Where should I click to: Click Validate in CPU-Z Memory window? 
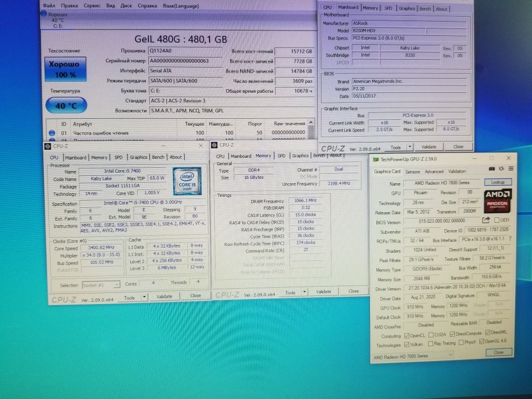point(324,291)
